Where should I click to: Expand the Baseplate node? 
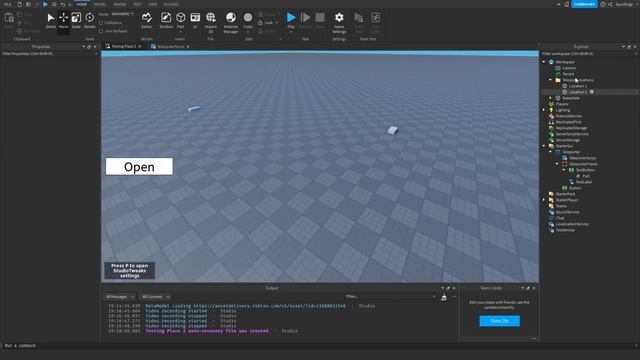coord(551,98)
